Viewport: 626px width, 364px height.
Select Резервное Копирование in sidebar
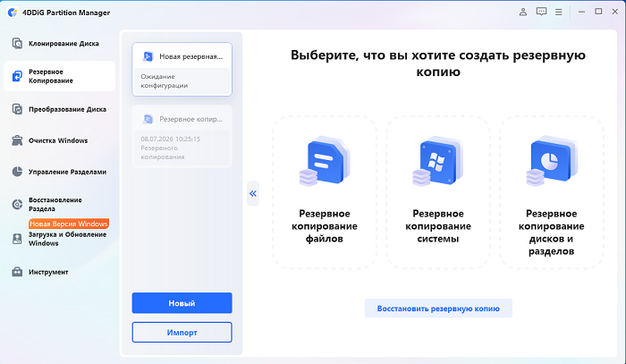pos(60,76)
